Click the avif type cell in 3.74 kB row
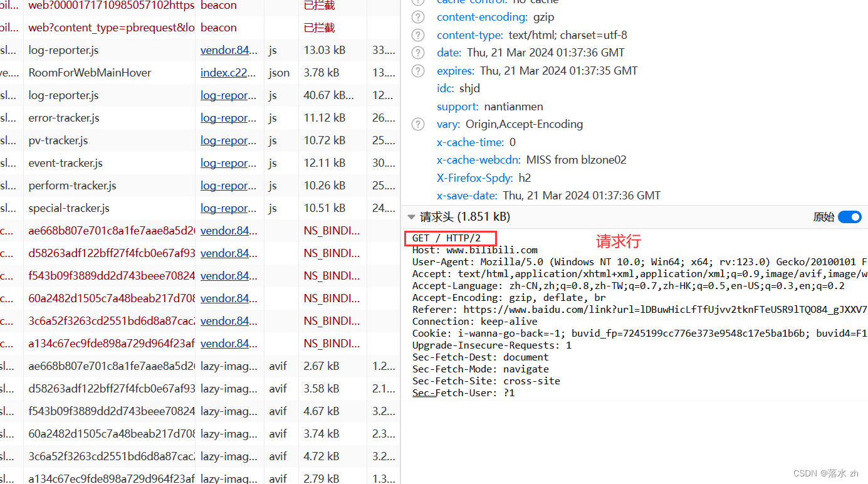 tap(278, 434)
